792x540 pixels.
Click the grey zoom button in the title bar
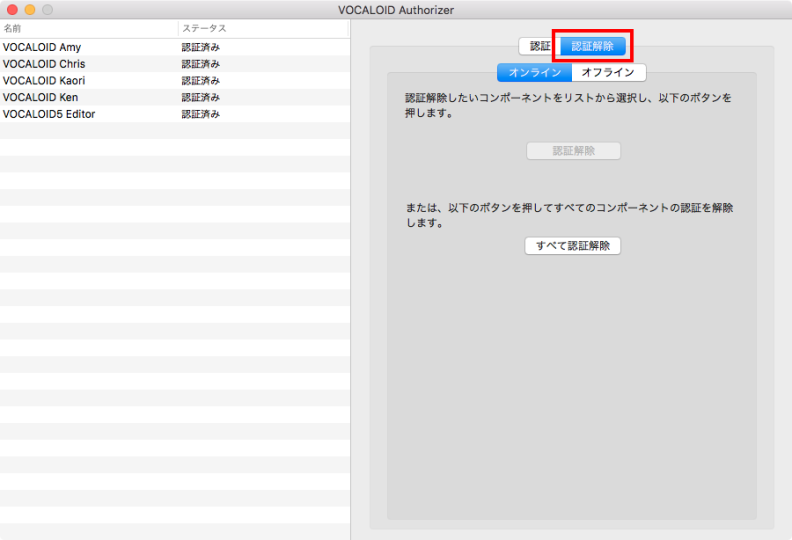pos(46,9)
